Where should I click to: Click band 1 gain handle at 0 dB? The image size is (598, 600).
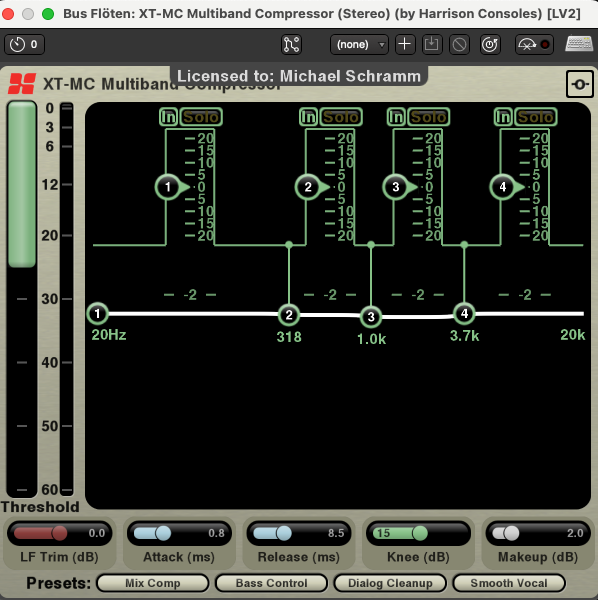(168, 187)
